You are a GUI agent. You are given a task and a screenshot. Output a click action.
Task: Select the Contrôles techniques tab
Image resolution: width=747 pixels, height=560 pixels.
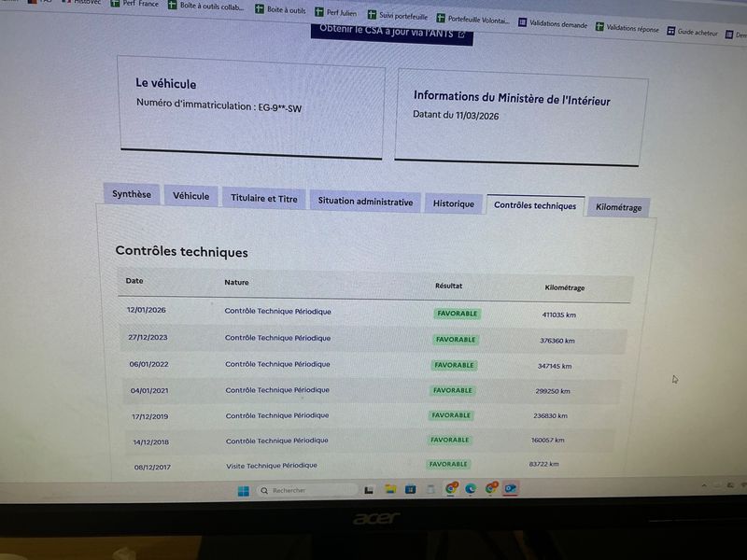(x=535, y=205)
